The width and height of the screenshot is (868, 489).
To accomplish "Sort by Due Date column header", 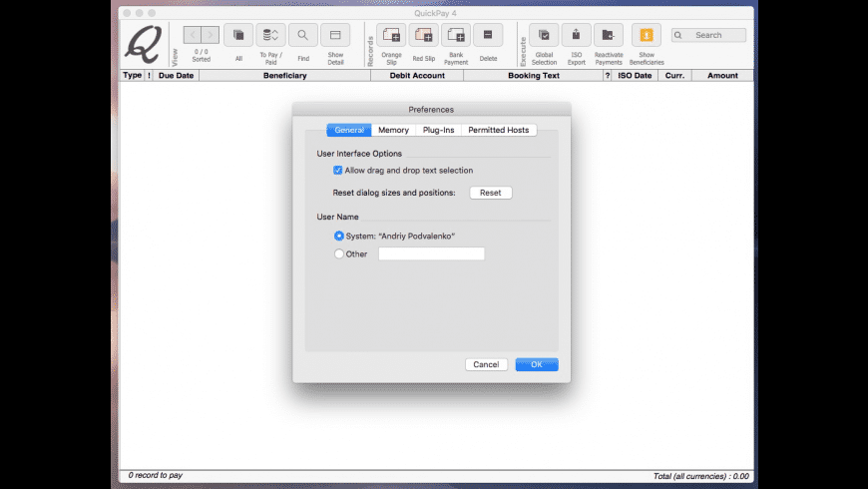I will tap(176, 75).
